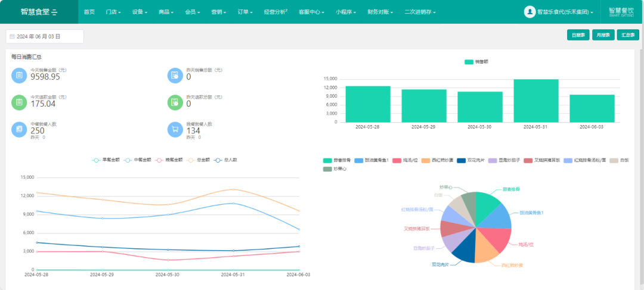Click the user avatar icon in header
This screenshot has height=290, width=644.
click(530, 12)
